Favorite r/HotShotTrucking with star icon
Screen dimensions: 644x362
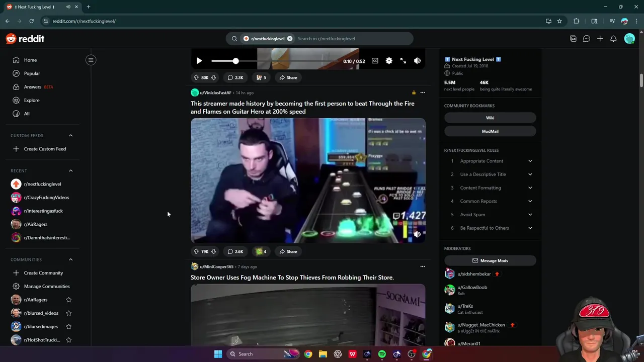click(69, 340)
